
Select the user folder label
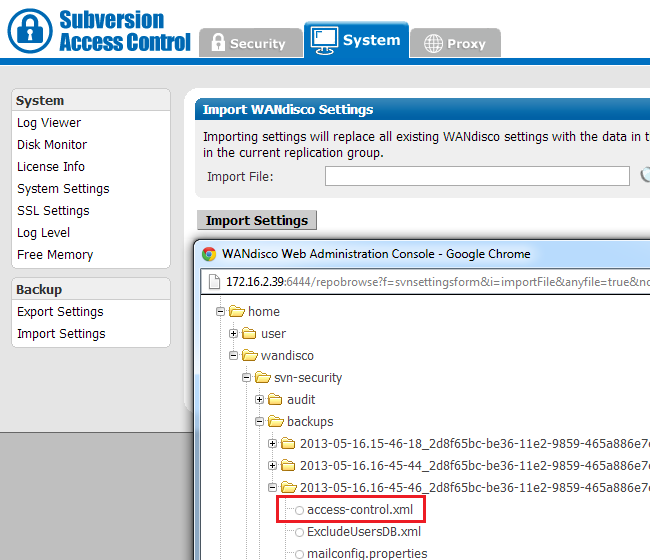pyautogui.click(x=273, y=333)
